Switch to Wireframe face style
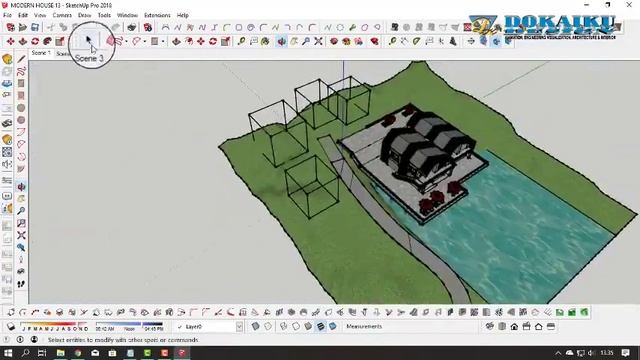The image size is (640, 360). coord(284,327)
